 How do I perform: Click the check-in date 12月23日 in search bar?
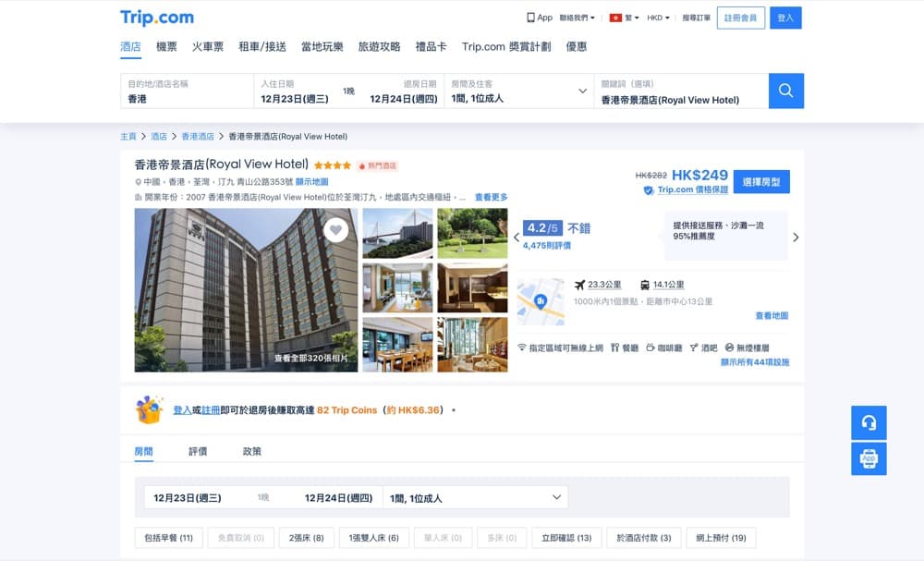click(295, 99)
